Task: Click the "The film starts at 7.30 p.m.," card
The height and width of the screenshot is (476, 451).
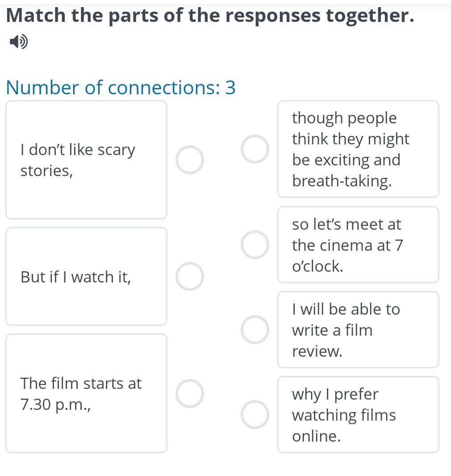Action: [87, 393]
